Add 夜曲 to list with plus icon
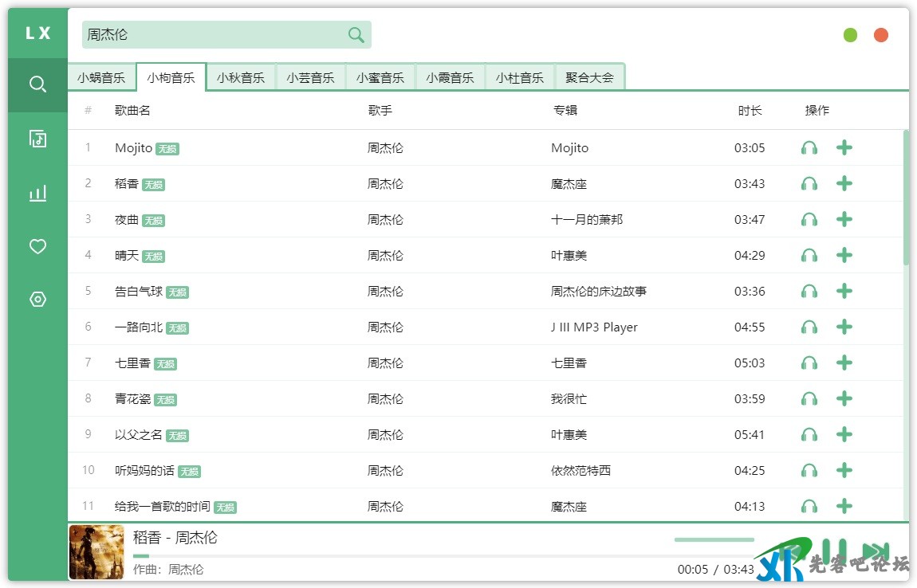Image resolution: width=917 pixels, height=588 pixels. tap(844, 219)
